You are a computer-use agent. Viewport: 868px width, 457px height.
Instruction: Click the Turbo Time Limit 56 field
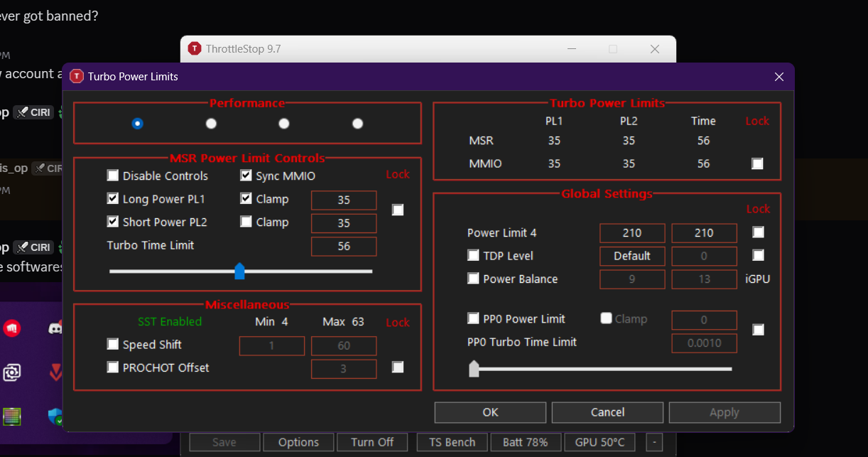[344, 247]
